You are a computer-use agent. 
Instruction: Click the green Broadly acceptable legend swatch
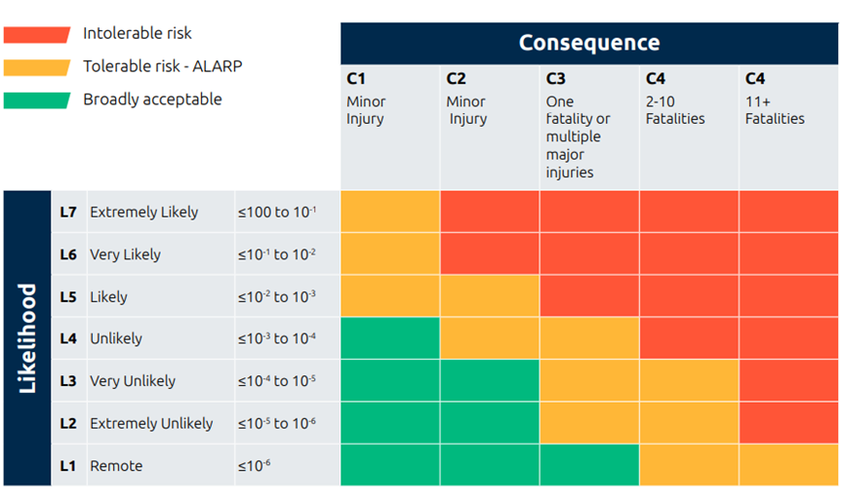37,100
